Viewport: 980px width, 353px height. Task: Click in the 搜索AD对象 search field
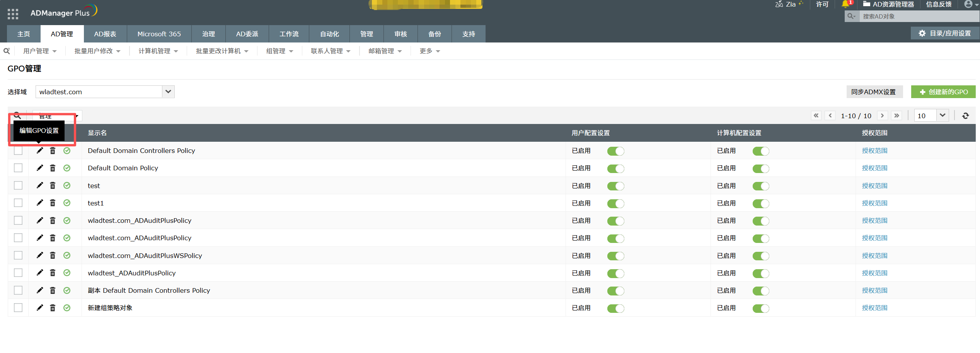tap(916, 17)
